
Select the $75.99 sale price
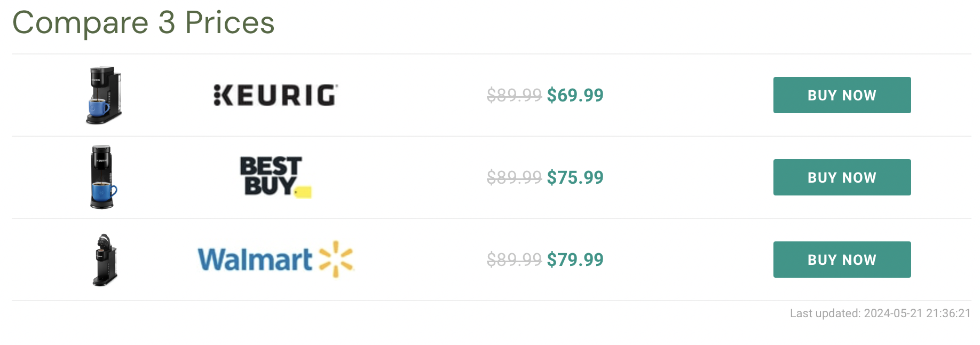[575, 177]
